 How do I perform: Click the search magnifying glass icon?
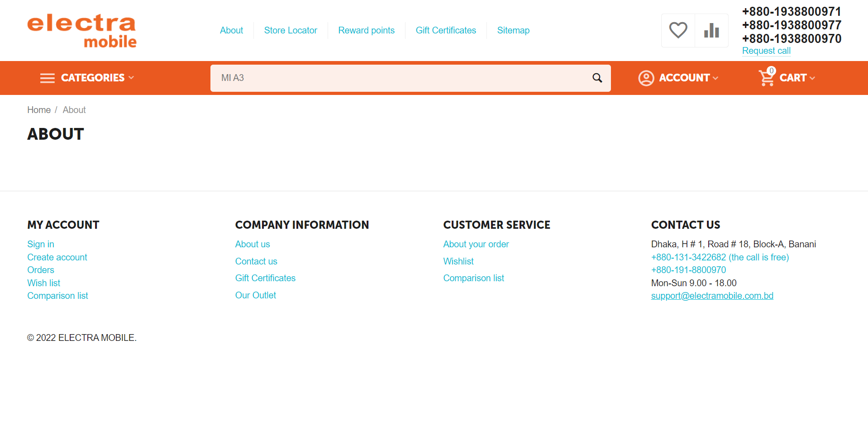pos(597,78)
